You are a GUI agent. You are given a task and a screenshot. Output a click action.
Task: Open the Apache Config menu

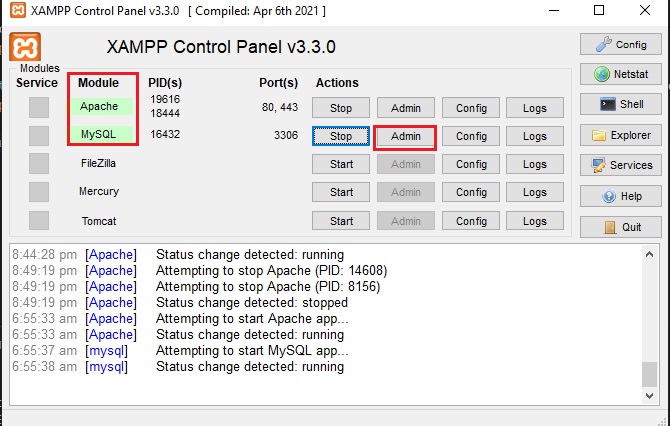[471, 108]
